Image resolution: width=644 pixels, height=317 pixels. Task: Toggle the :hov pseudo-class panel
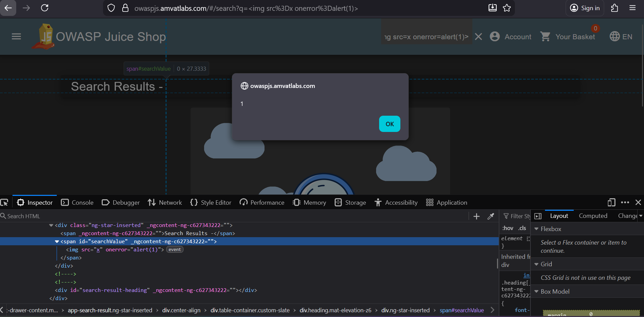click(x=507, y=228)
